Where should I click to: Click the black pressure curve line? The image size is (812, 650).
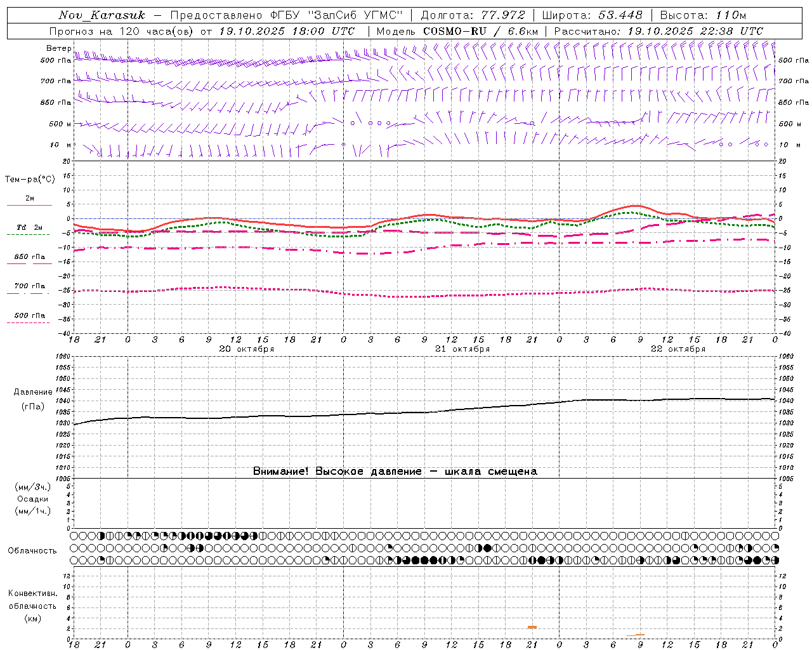click(x=424, y=412)
